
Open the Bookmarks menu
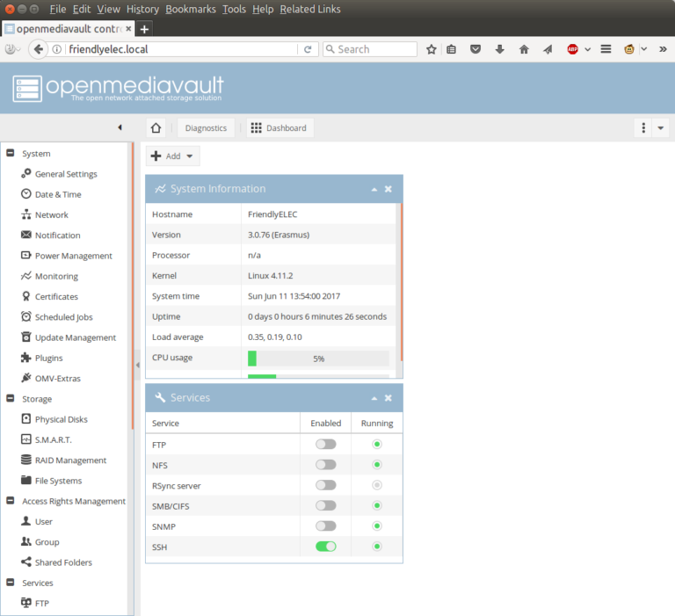(x=191, y=9)
